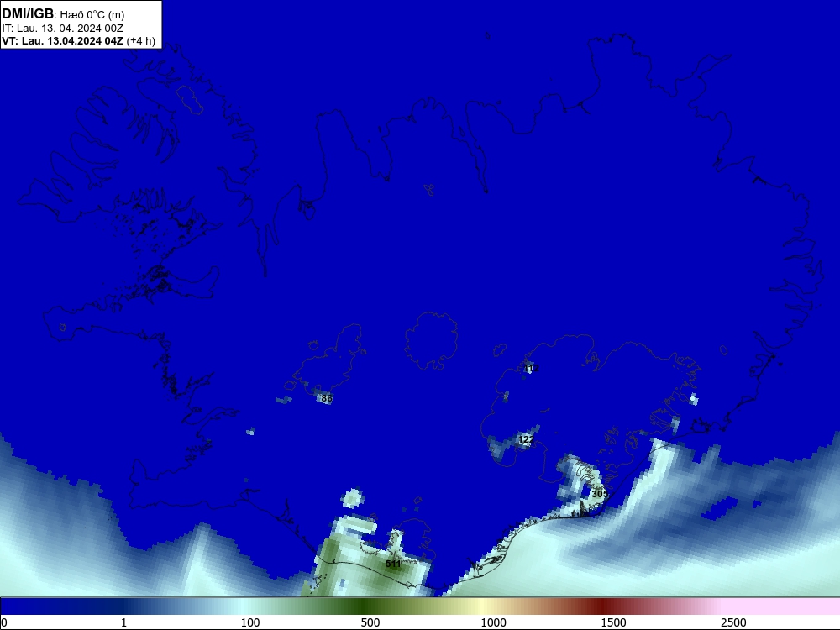The width and height of the screenshot is (840, 630).
Task: Click the 'IT: Lau. 13. 04. 2024 00Z' line
Action: (63, 29)
